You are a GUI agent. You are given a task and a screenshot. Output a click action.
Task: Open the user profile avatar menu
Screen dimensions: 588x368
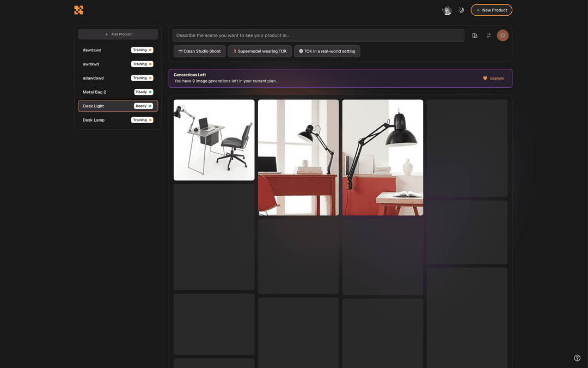click(x=446, y=10)
